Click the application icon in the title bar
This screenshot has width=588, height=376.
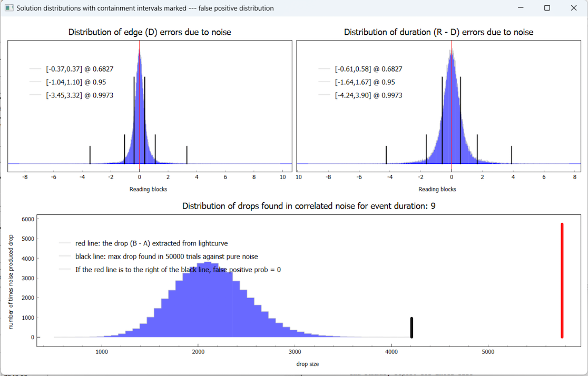(x=9, y=8)
